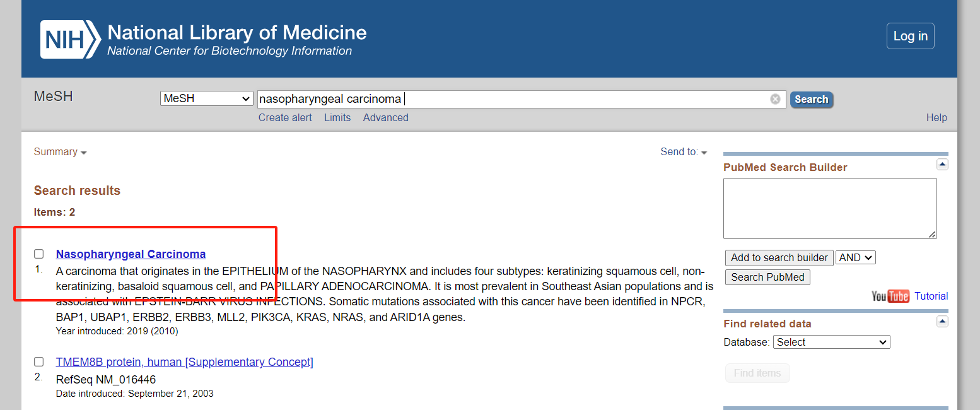Open the YouTube tutorial icon

coord(890,296)
